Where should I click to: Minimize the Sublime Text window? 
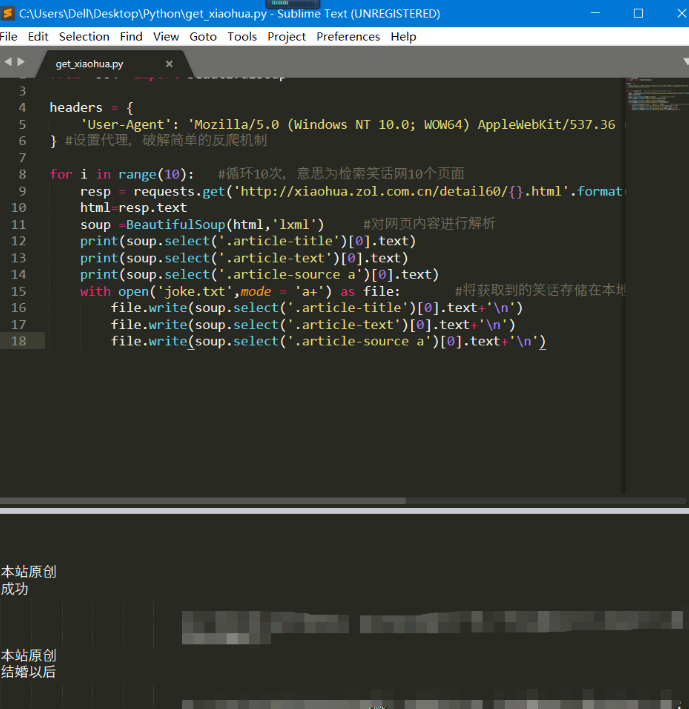point(595,13)
